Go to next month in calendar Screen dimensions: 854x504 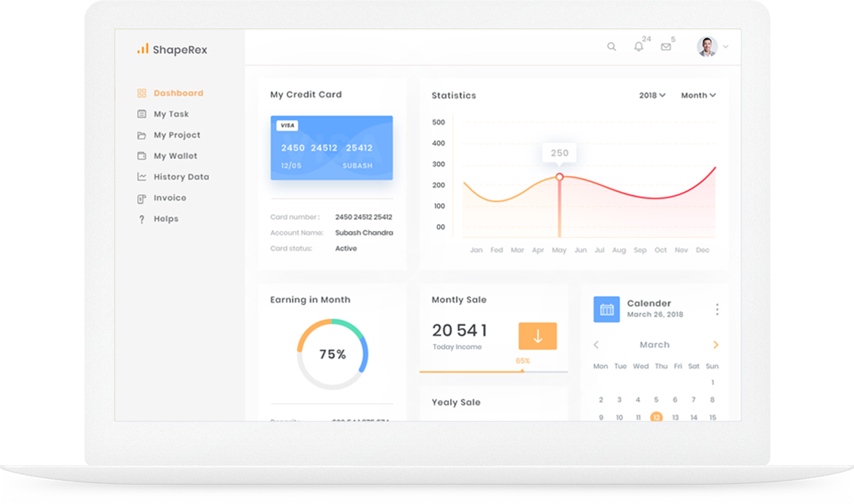[x=716, y=345]
